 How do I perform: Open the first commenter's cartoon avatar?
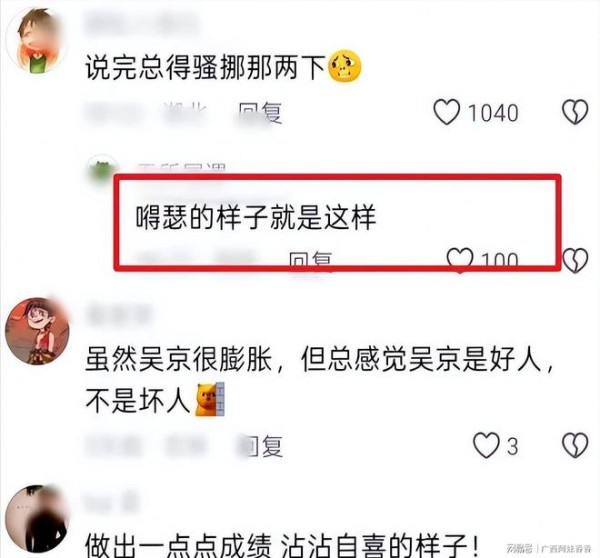[x=37, y=41]
